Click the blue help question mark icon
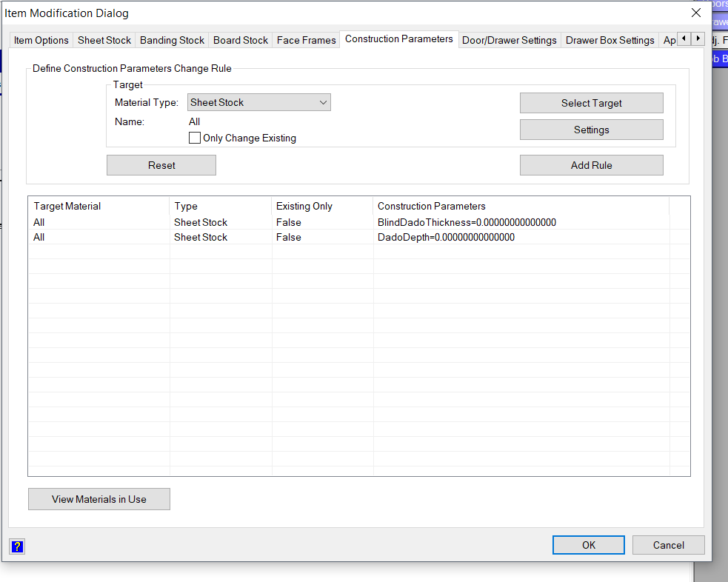This screenshot has width=728, height=582. coord(18,546)
